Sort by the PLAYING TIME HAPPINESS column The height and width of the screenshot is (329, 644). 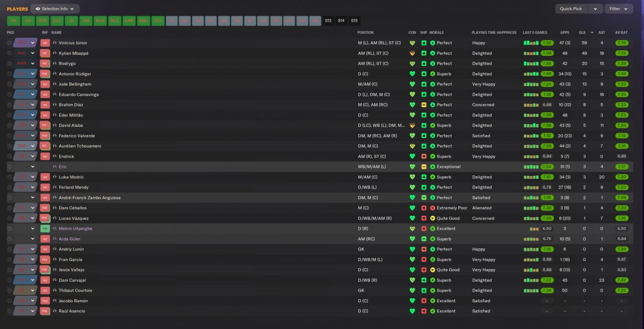[494, 32]
